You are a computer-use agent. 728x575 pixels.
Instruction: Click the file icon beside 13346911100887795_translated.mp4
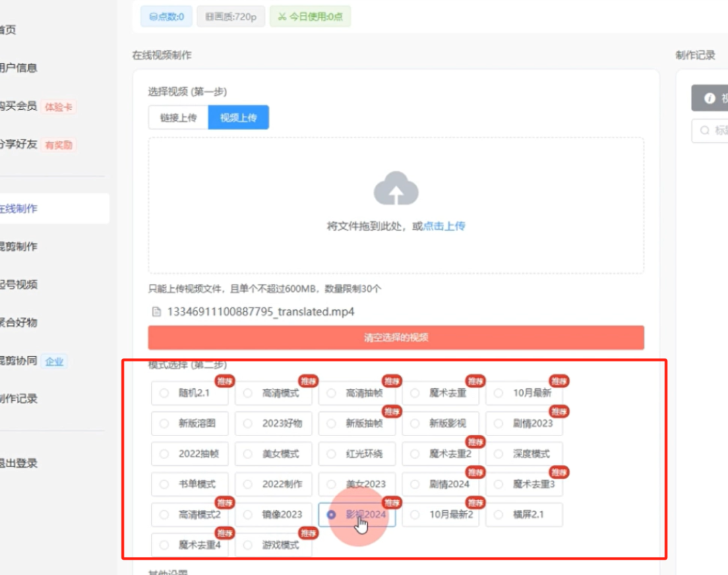tap(156, 311)
